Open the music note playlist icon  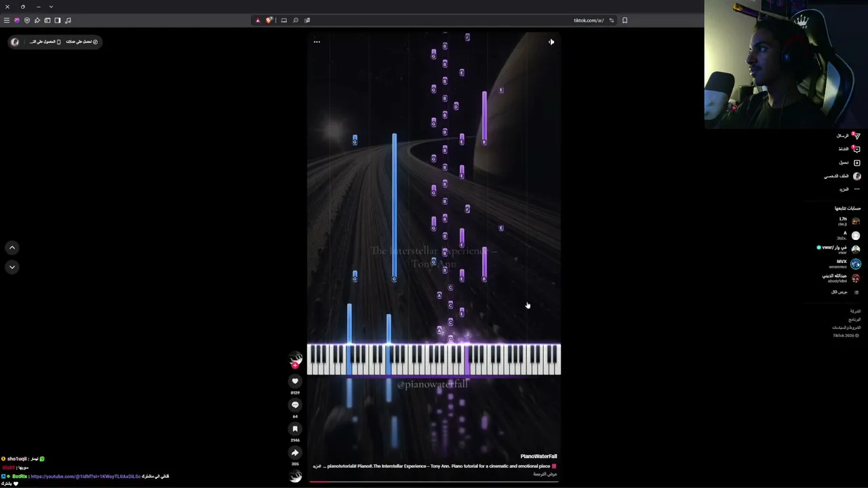[68, 20]
